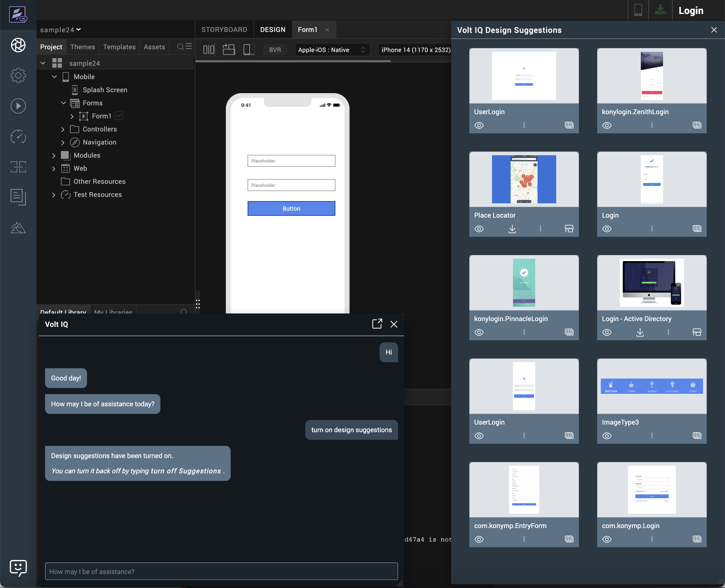
Task: Toggle BVR mode button
Action: coord(275,50)
